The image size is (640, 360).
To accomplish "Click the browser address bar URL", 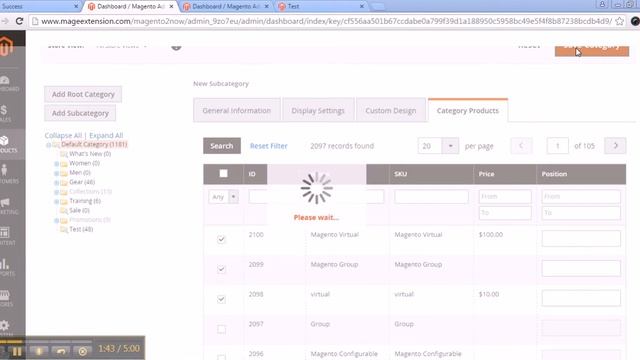I will point(327,21).
